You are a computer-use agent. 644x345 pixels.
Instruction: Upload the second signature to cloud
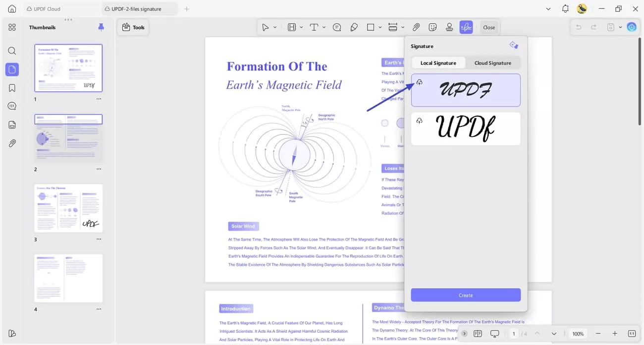point(420,121)
